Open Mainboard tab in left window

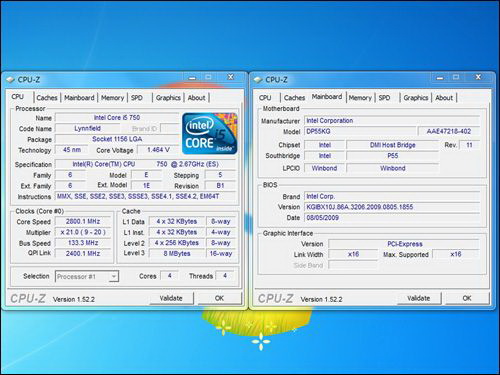click(x=79, y=98)
